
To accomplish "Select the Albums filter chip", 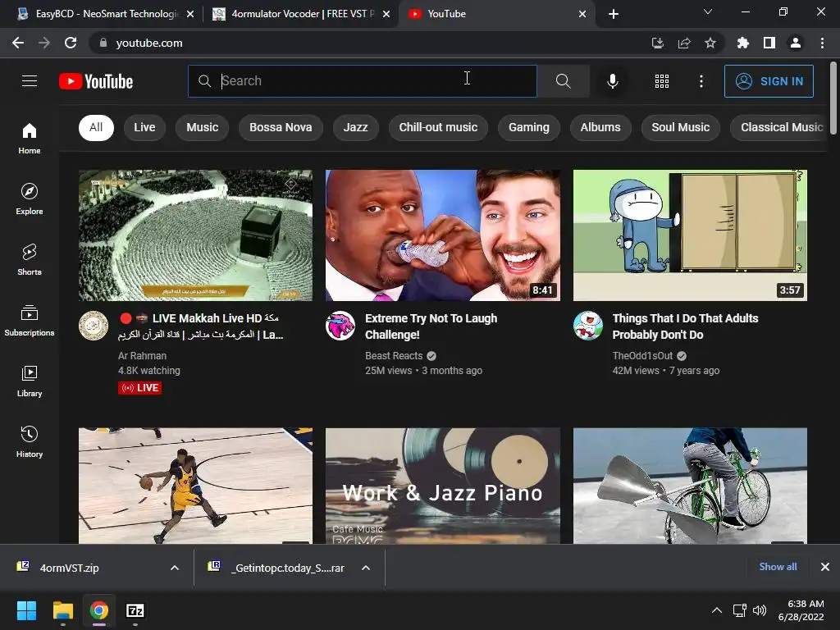I will coord(600,127).
